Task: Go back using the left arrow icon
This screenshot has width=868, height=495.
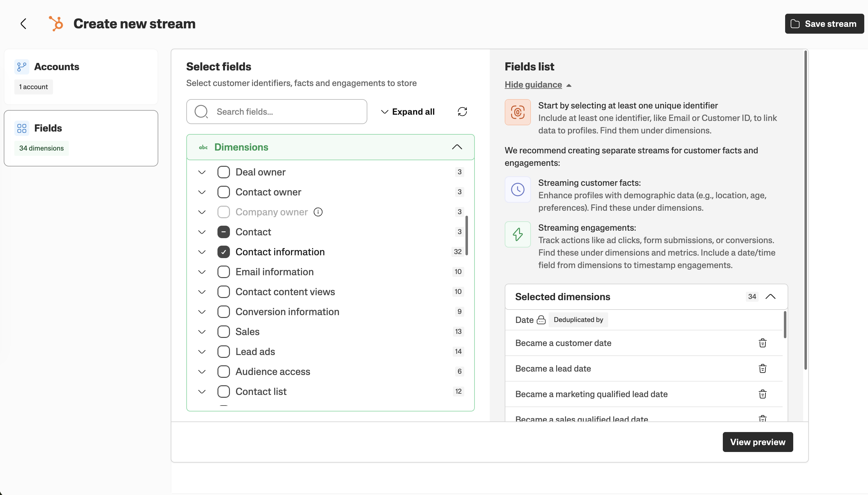Action: (23, 24)
